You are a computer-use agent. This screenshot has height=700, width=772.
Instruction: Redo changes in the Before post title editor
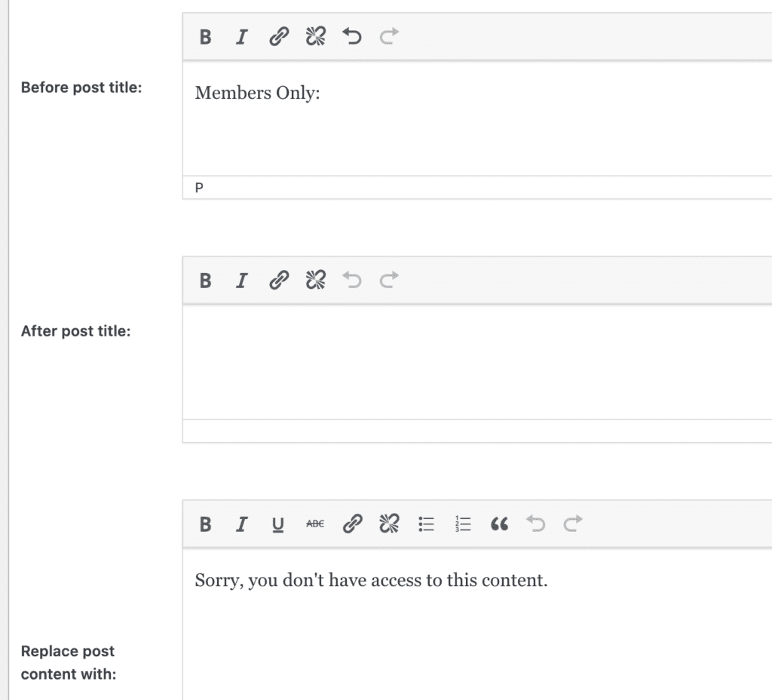388,35
